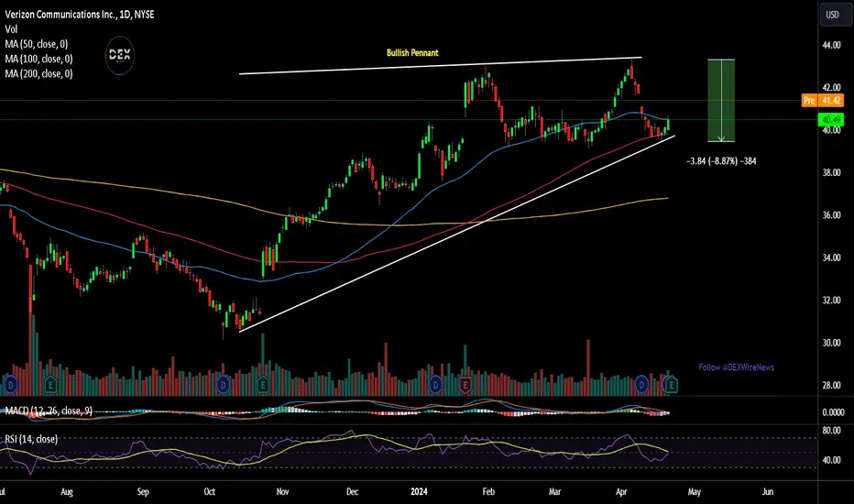Open the late October earnings E marker
The image size is (854, 504).
tap(262, 385)
